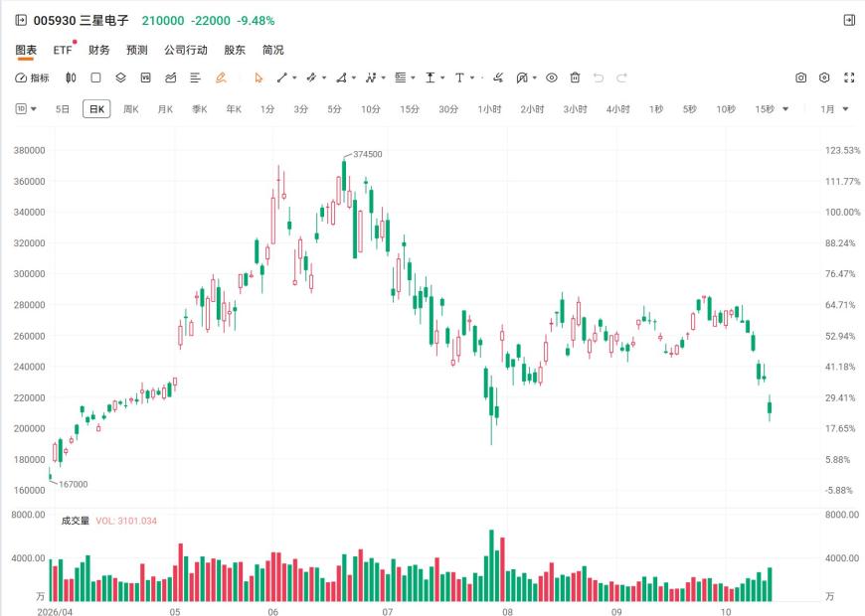
Task: Click the eraser tool icon
Action: (x=498, y=77)
